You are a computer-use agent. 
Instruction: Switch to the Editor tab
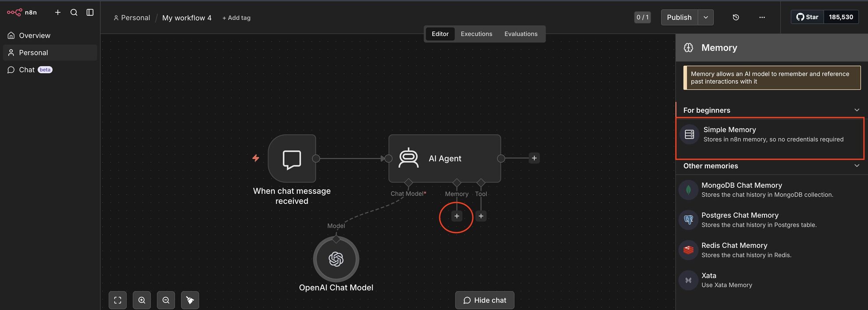tap(440, 34)
